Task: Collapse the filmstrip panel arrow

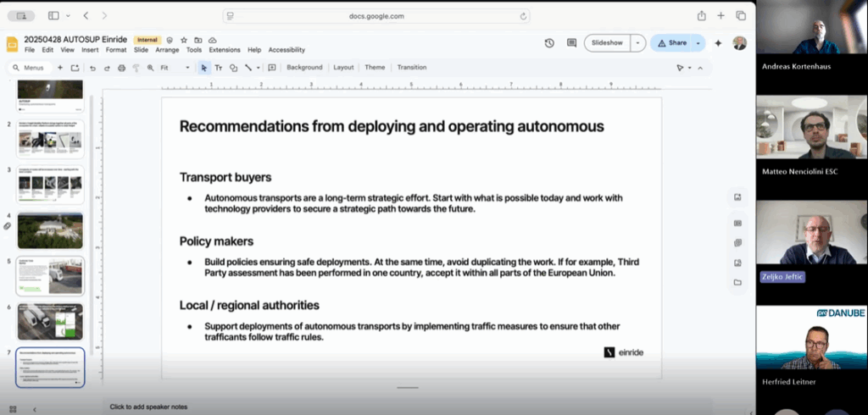Action: coord(35,408)
